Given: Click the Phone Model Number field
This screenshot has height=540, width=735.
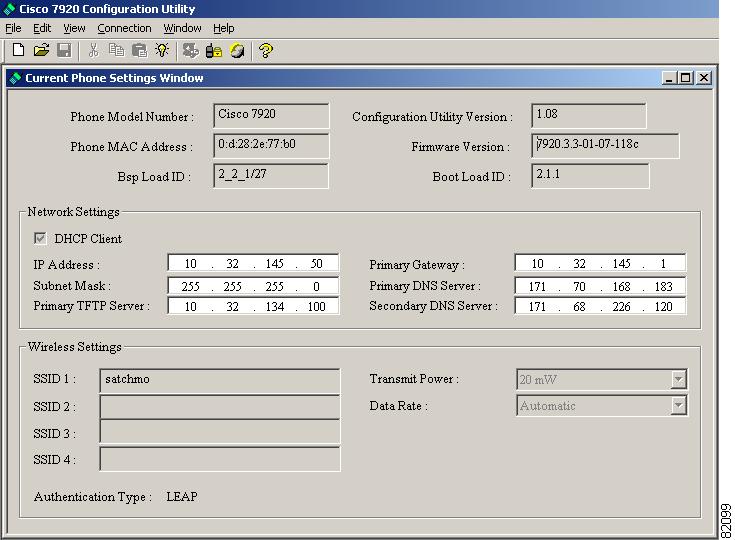Looking at the screenshot, I should [x=271, y=115].
